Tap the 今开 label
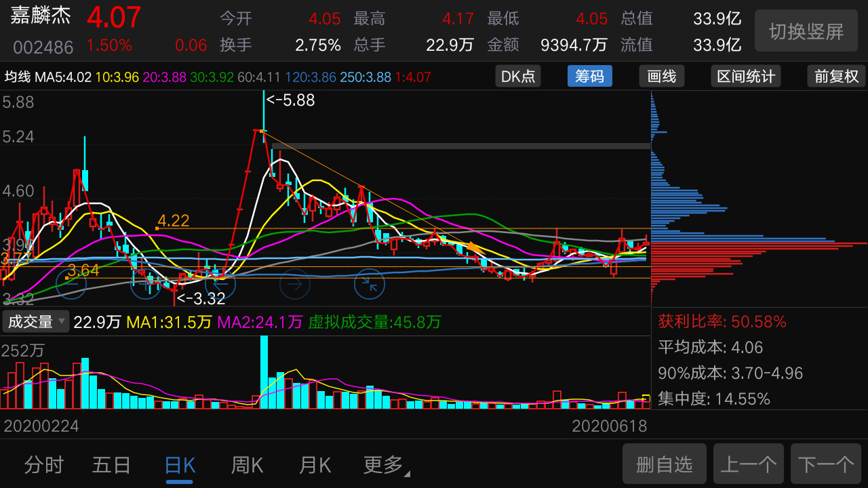This screenshot has width=868, height=488. point(236,19)
